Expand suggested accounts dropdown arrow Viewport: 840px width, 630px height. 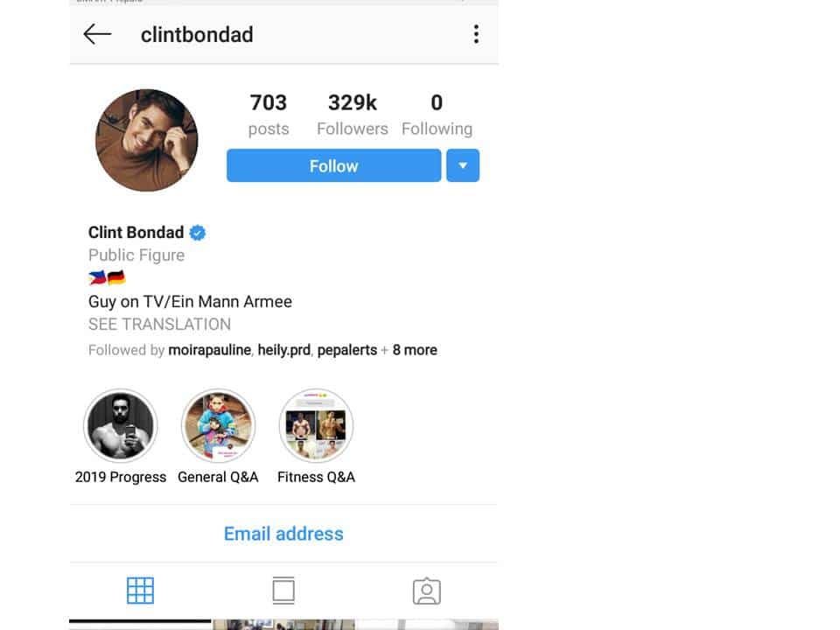tap(463, 165)
